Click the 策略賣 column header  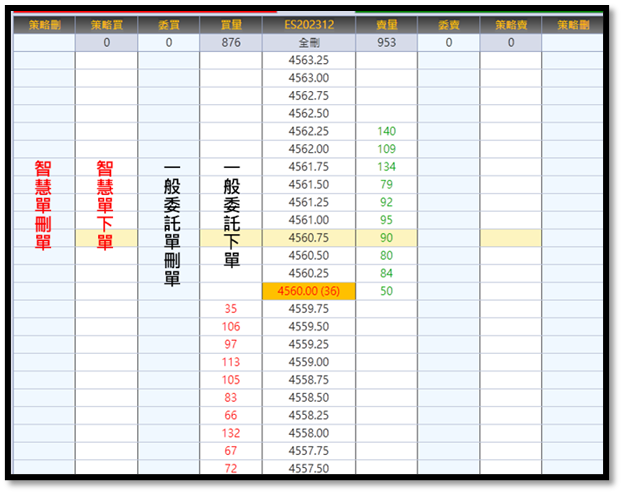511,25
